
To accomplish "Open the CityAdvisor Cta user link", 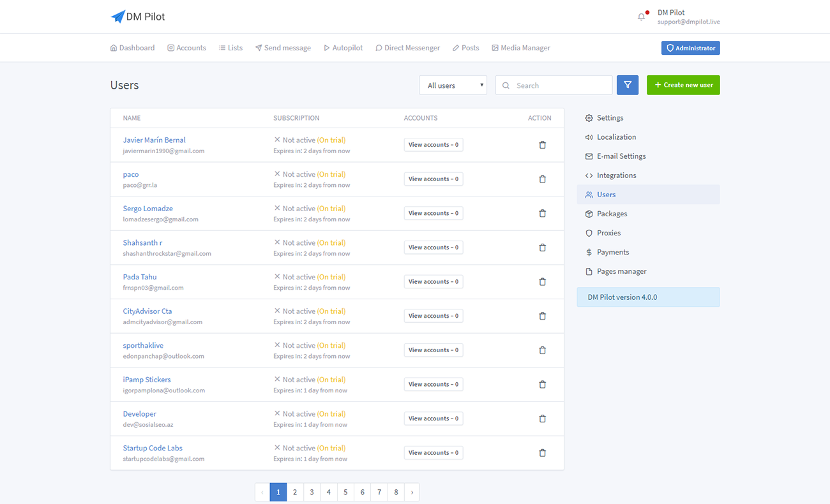I will 147,311.
